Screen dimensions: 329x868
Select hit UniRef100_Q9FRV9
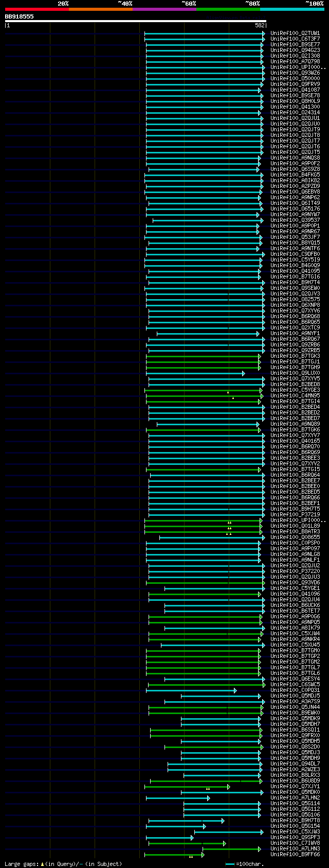(x=295, y=84)
